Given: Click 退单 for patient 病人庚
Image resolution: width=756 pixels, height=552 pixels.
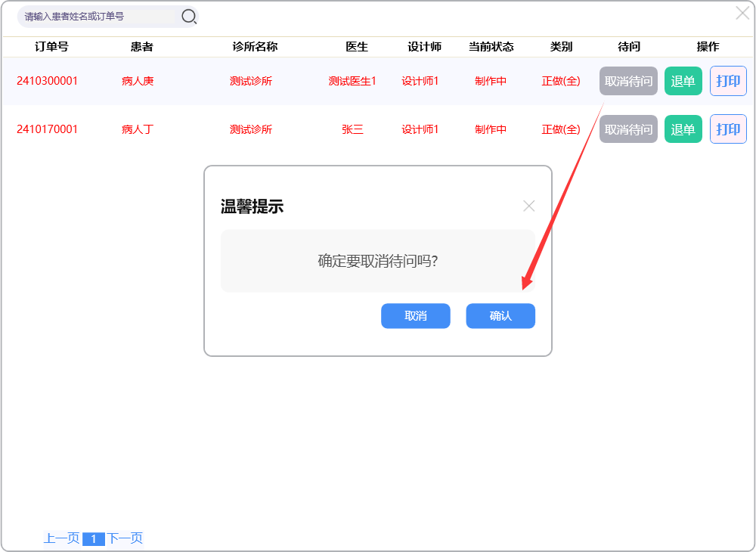Looking at the screenshot, I should coord(683,81).
